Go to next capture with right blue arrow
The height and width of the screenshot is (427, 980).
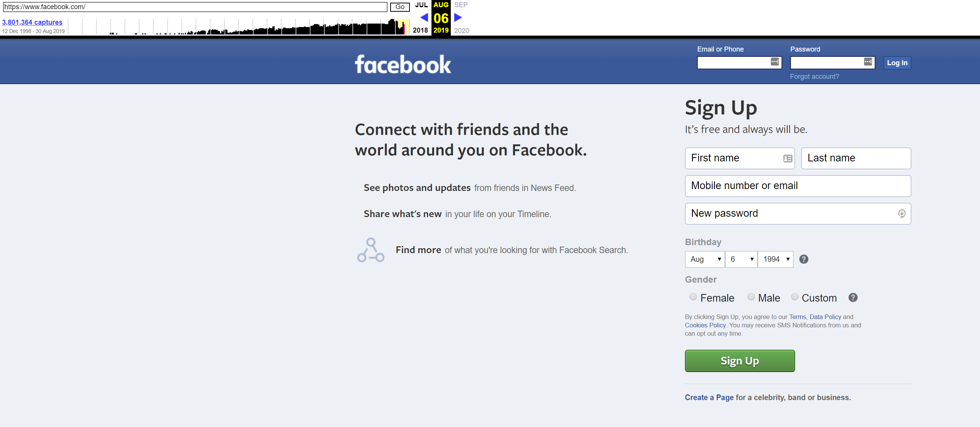point(458,17)
